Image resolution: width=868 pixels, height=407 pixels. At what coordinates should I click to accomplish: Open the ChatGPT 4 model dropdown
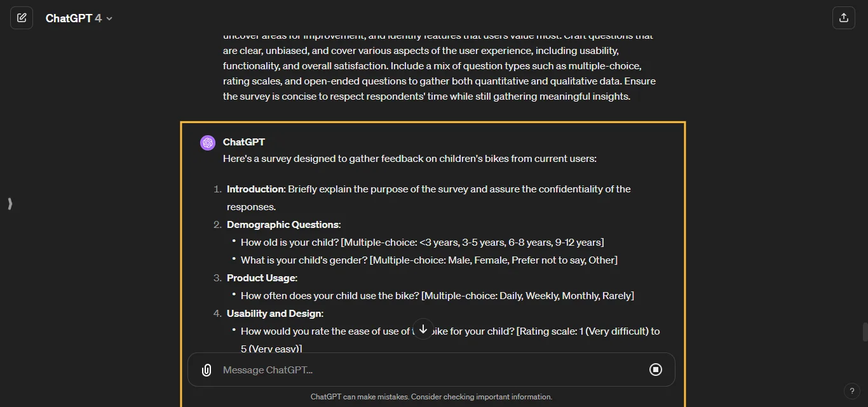tap(79, 18)
